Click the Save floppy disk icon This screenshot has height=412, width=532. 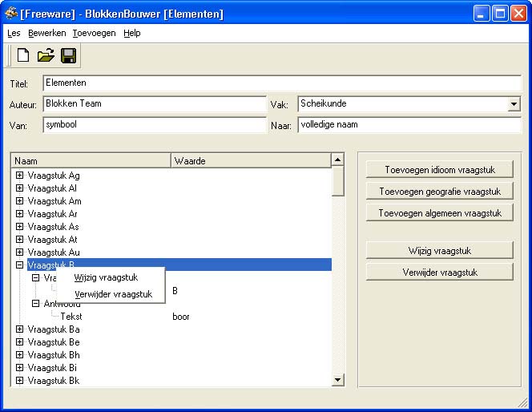pyautogui.click(x=68, y=55)
